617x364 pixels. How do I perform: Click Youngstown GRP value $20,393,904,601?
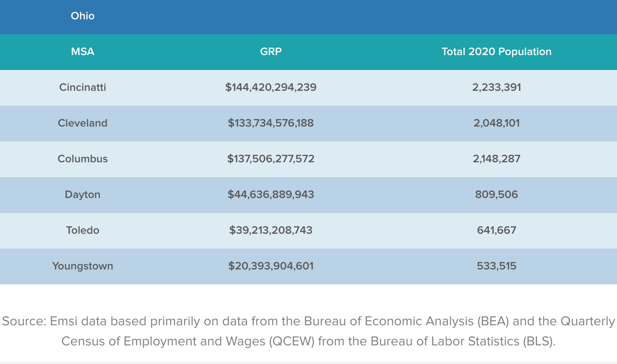coord(271,266)
